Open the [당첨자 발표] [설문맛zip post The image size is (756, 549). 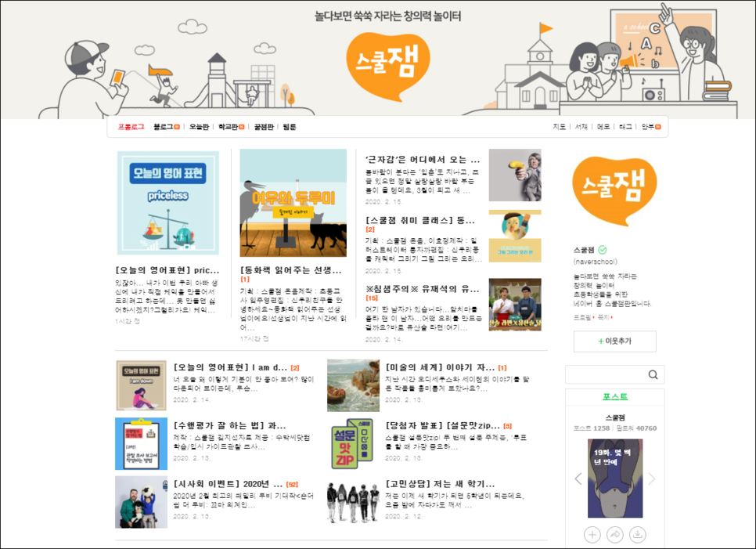pyautogui.click(x=443, y=426)
